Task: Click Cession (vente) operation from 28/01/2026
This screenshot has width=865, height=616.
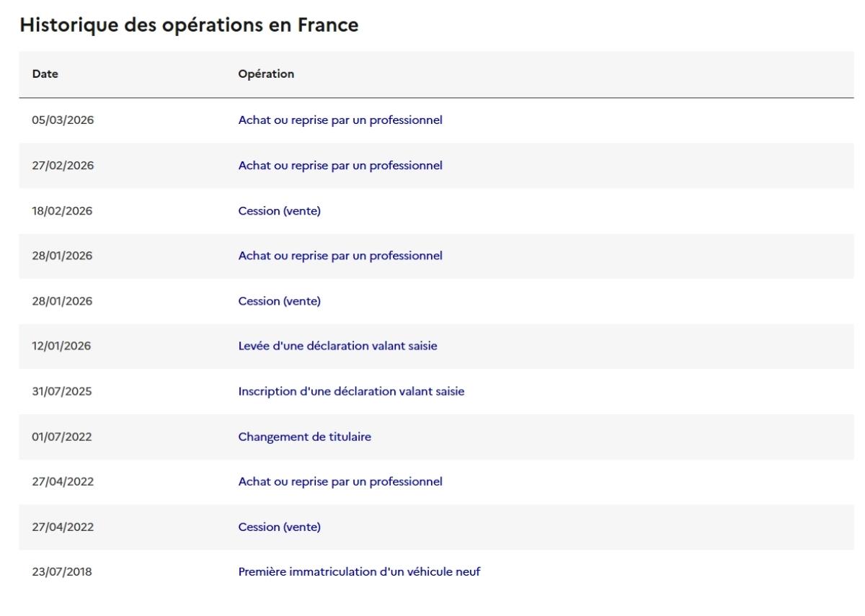Action: pyautogui.click(x=279, y=301)
